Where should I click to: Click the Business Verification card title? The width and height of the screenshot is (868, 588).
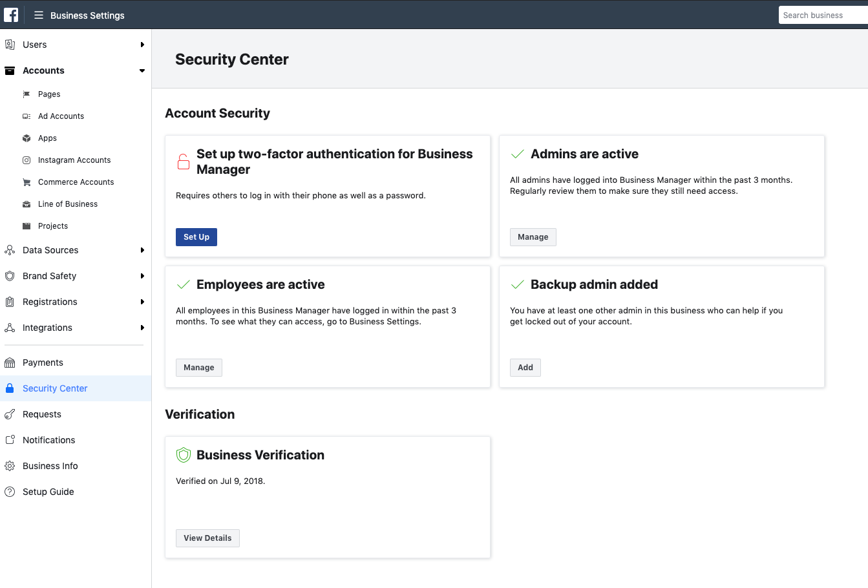coord(260,455)
